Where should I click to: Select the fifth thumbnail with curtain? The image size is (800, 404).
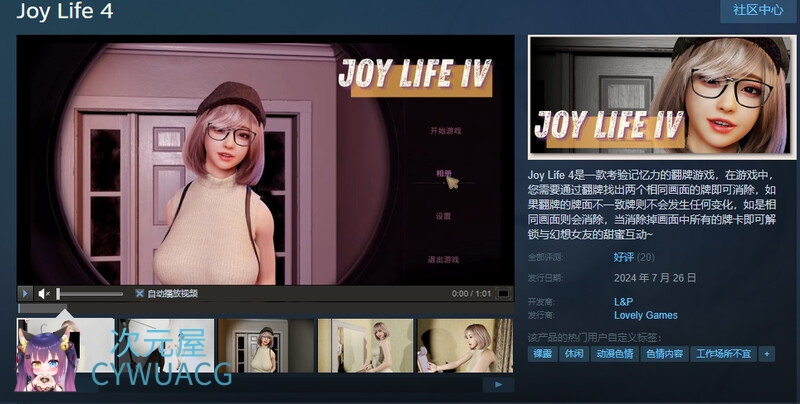click(x=465, y=346)
